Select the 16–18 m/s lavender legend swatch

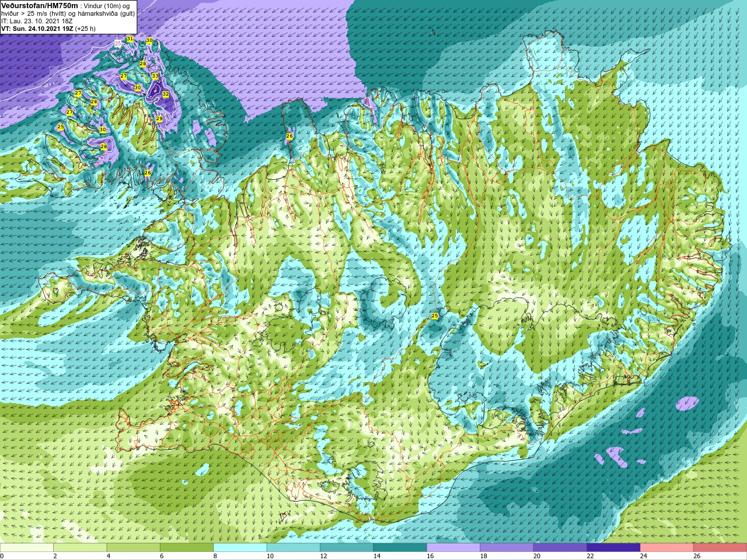point(453,548)
